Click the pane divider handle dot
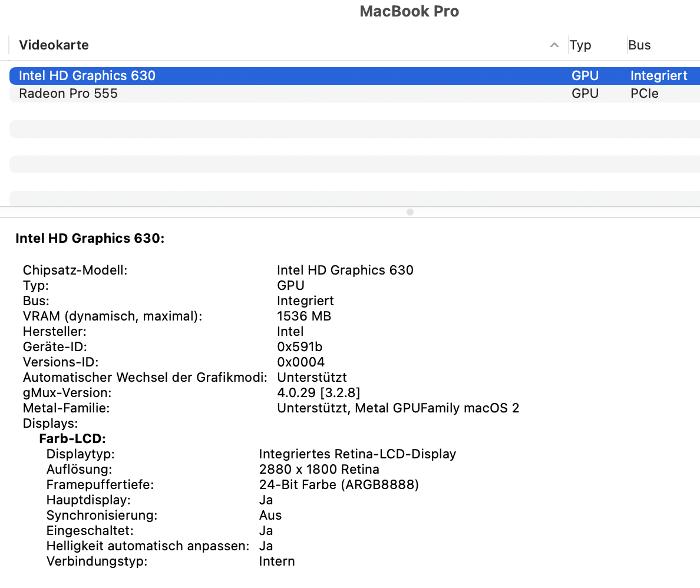Screen dimensions: 700x588 [410, 212]
